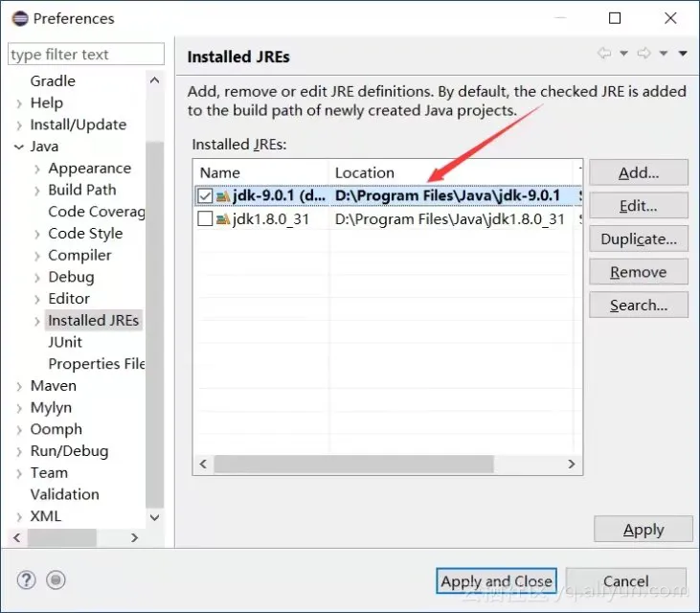Viewport: 700px width, 613px height.
Task: Uncheck the jdk-9.0.1 default JRE checkbox
Action: [x=205, y=196]
